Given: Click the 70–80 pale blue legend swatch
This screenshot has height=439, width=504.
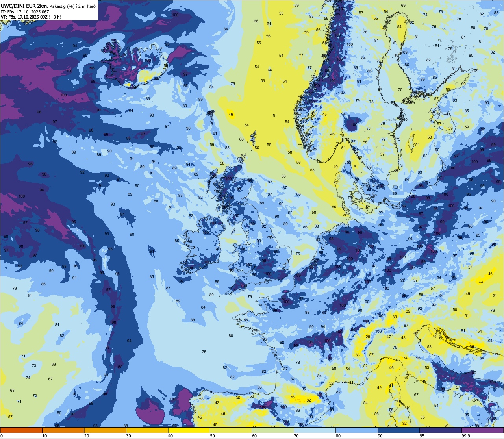Looking at the screenshot, I should coord(315,430).
